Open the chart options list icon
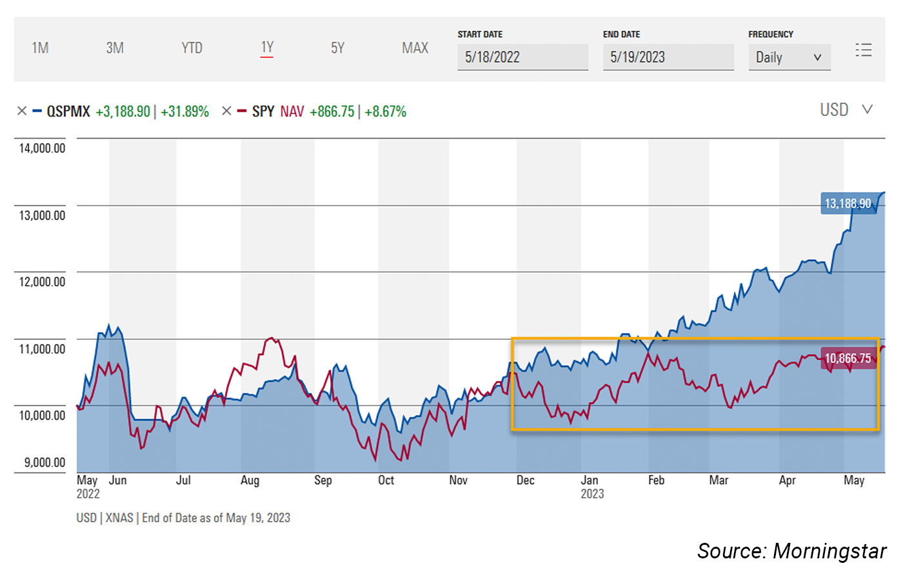This screenshot has width=903, height=588. 863,50
